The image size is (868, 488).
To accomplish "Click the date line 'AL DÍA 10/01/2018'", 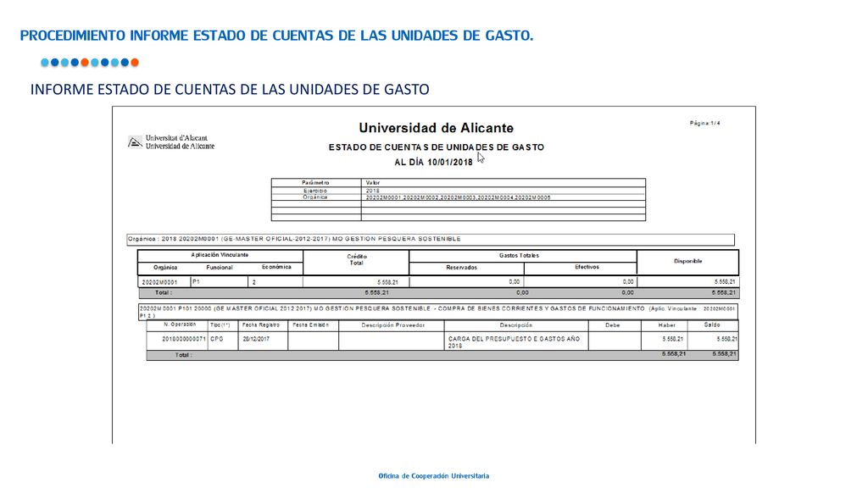I will (433, 162).
